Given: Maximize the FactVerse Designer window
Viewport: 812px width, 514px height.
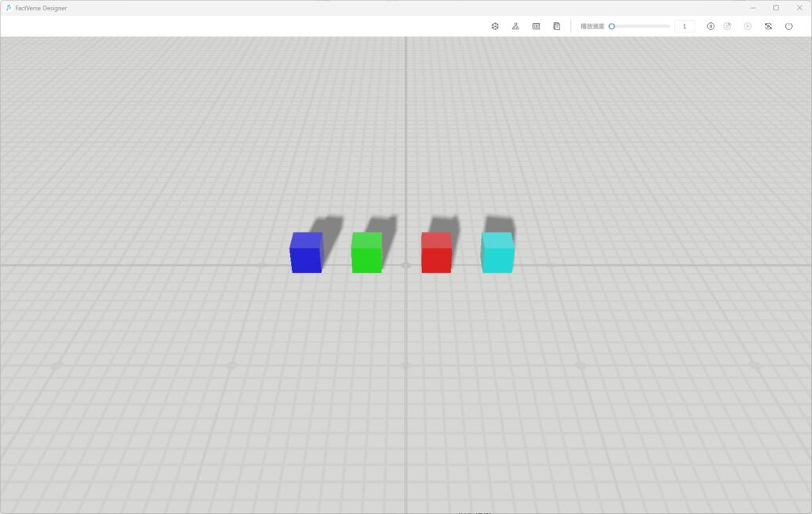Looking at the screenshot, I should (776, 8).
